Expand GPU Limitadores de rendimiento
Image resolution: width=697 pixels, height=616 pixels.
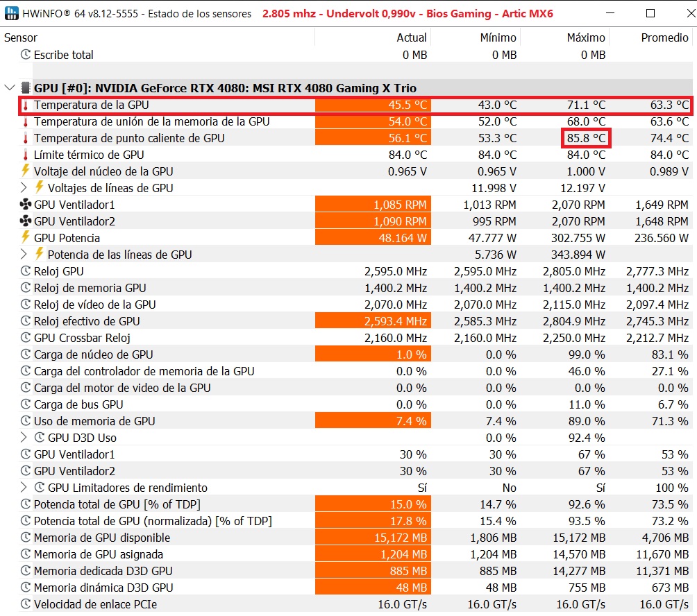pos(24,488)
